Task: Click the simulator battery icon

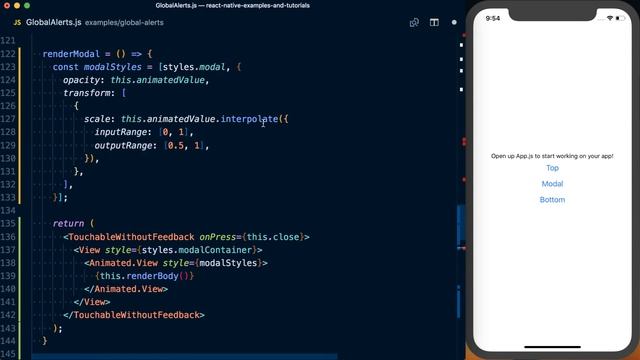Action: click(x=620, y=18)
